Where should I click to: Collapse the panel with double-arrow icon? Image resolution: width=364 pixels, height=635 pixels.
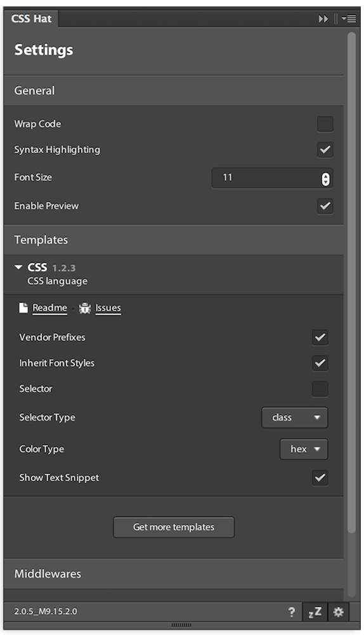pos(323,18)
